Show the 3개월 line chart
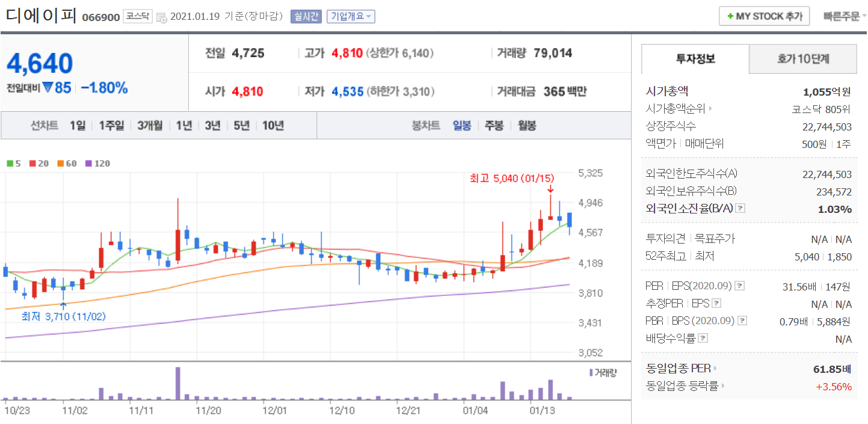The height and width of the screenshot is (424, 868). point(150,126)
